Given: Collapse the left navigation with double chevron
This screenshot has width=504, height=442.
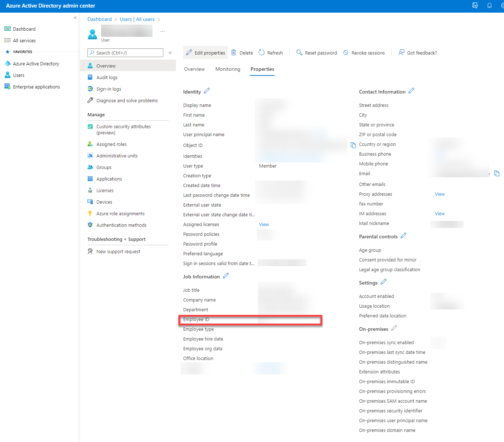Looking at the screenshot, I should [x=75, y=18].
